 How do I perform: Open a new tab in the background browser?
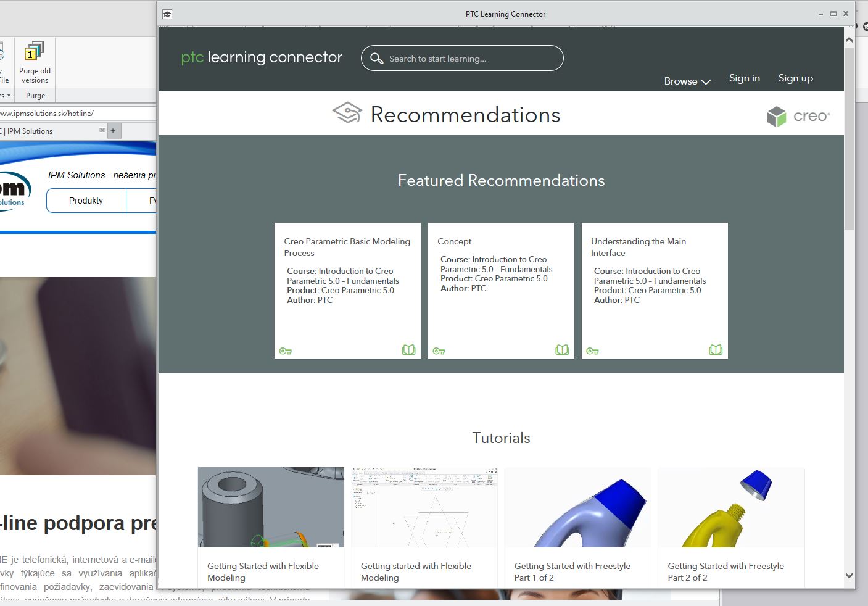[113, 131]
